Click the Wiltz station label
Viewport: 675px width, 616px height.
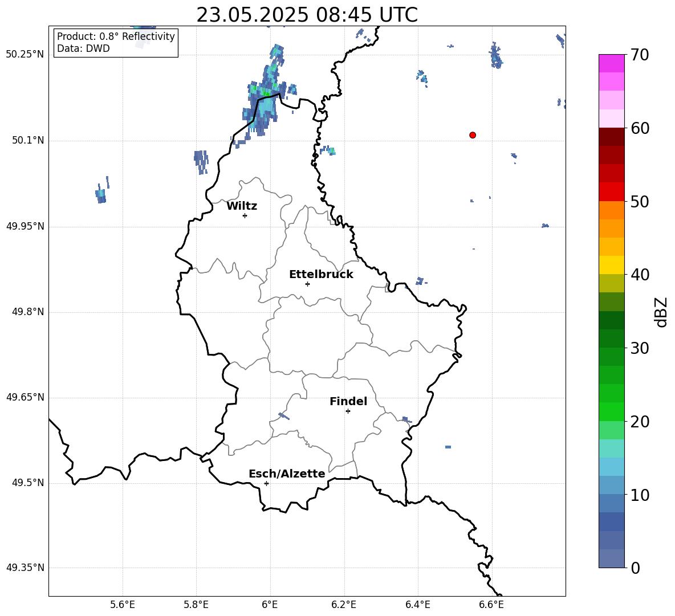coord(242,206)
